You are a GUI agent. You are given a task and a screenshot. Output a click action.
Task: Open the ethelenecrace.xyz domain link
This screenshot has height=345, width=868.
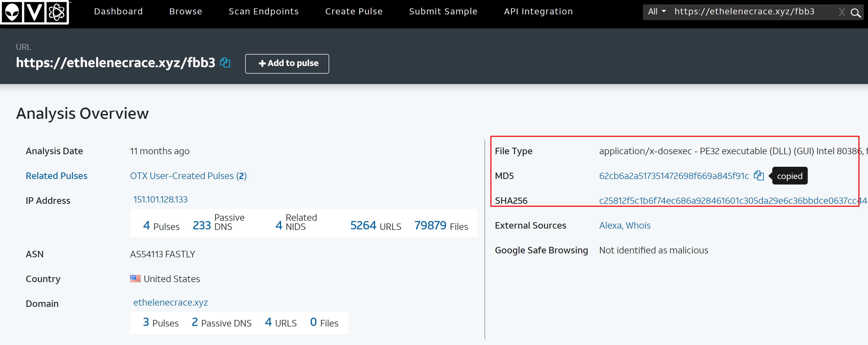pos(171,302)
